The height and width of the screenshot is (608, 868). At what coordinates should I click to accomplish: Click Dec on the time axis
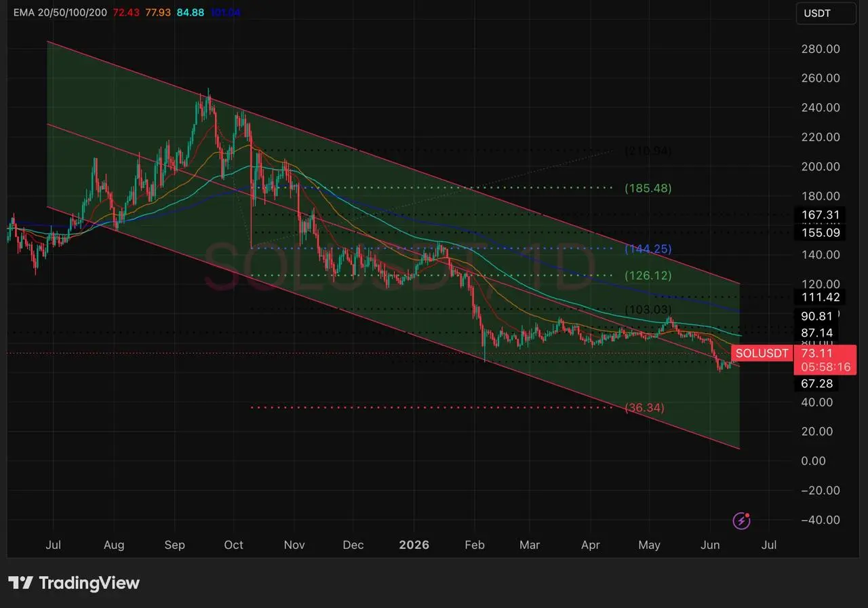tap(353, 545)
